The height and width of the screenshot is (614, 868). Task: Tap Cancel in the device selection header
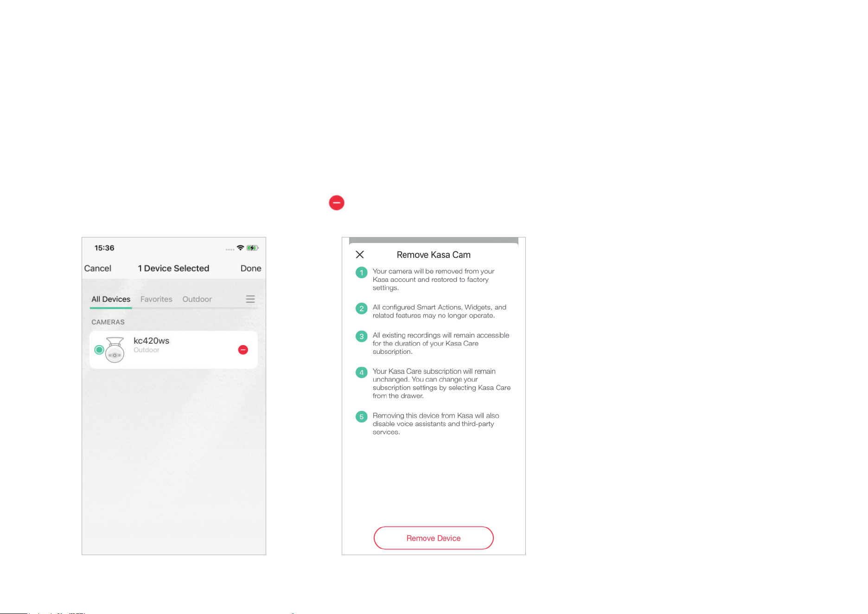tap(98, 269)
